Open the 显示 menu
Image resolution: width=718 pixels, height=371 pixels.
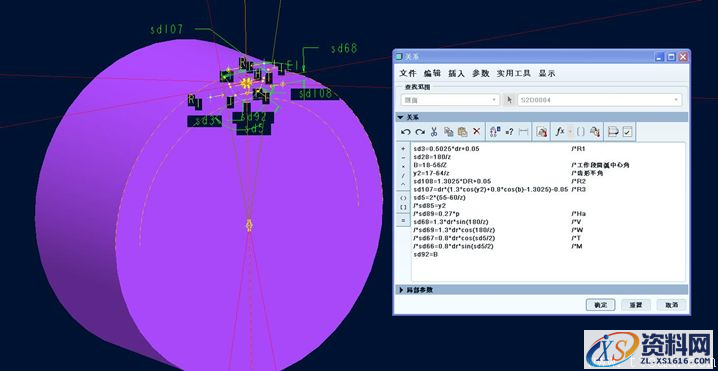[x=546, y=73]
